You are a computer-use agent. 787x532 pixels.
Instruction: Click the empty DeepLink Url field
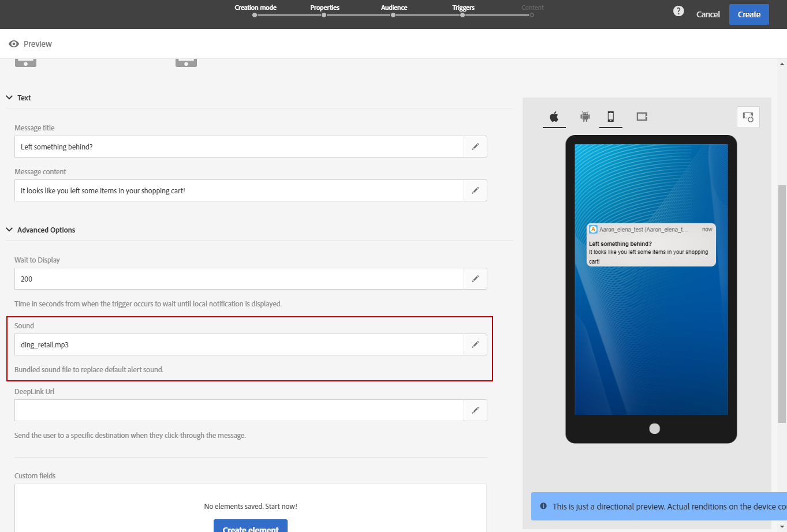pyautogui.click(x=239, y=410)
